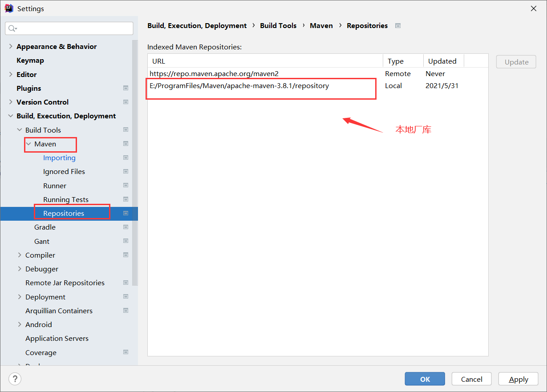The width and height of the screenshot is (547, 392).
Task: Click the 2021/5/31 updated date cell
Action: 442,85
